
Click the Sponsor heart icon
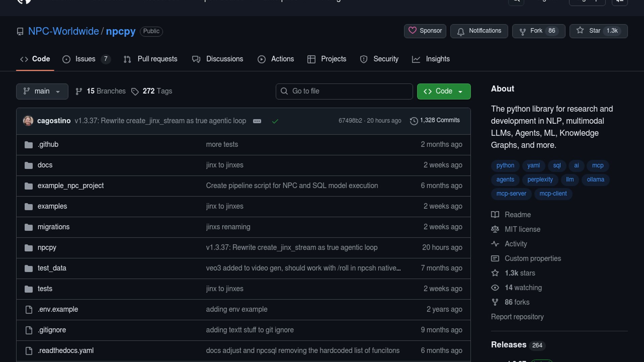click(412, 31)
